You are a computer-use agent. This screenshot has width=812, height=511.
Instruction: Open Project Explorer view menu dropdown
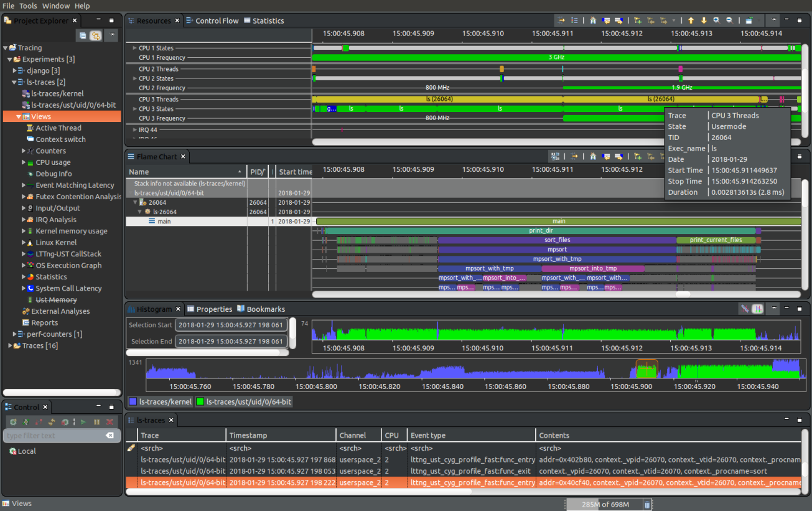click(112, 35)
